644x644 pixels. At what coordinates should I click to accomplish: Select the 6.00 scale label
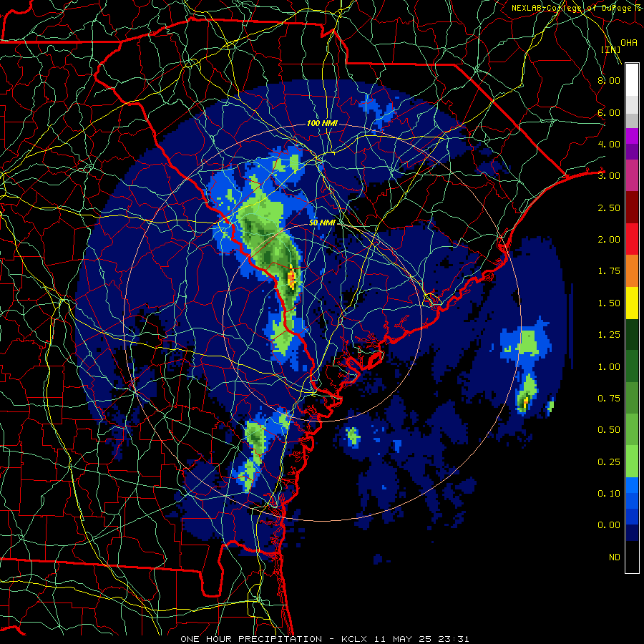(x=609, y=112)
